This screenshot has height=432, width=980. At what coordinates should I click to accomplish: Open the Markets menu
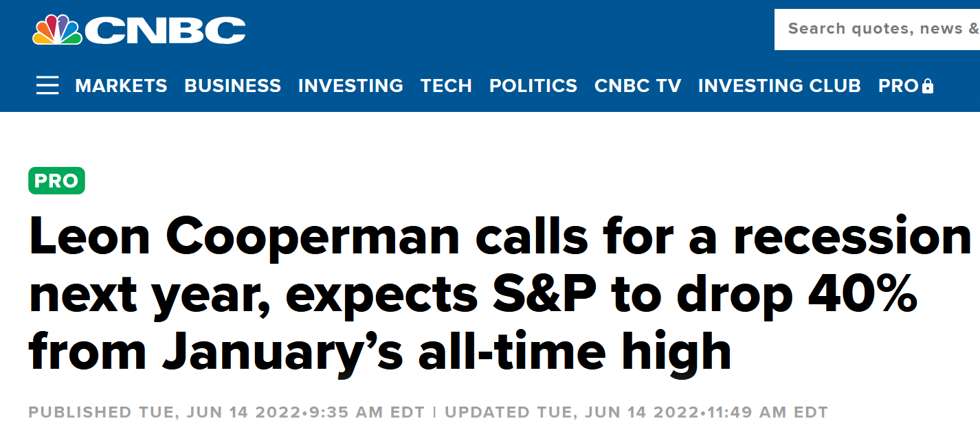[121, 86]
